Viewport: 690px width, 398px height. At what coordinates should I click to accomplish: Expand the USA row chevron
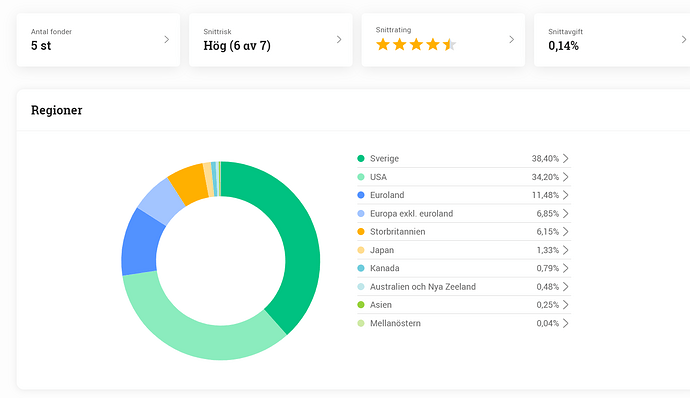click(x=566, y=177)
